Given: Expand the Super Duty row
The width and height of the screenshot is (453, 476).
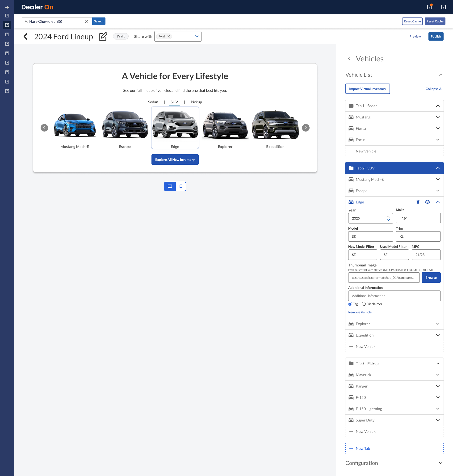Looking at the screenshot, I should pyautogui.click(x=438, y=420).
